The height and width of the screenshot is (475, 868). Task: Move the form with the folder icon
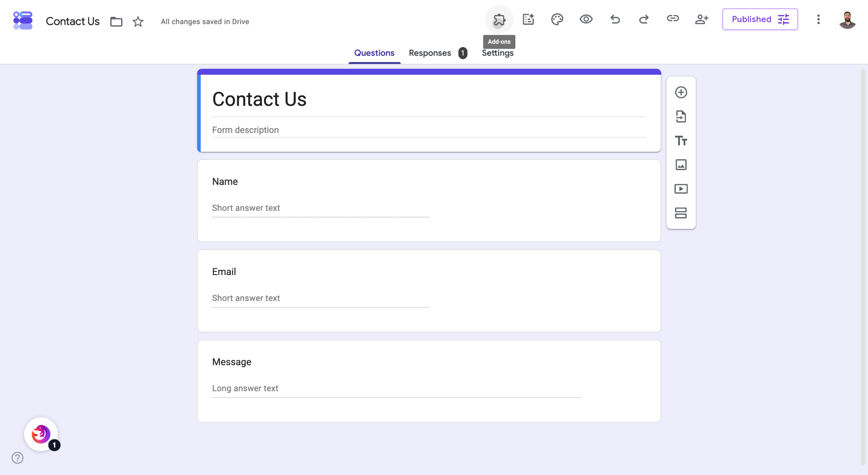tap(116, 22)
